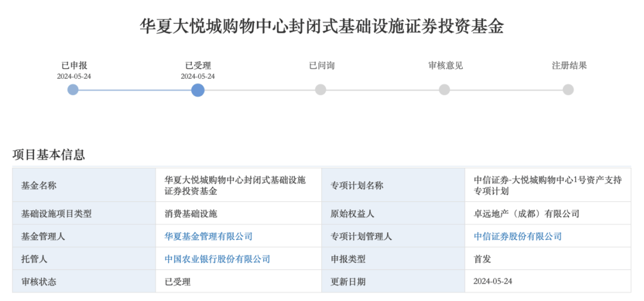Click the 审核意见 progress step circle
644x301 pixels.
[x=444, y=90]
